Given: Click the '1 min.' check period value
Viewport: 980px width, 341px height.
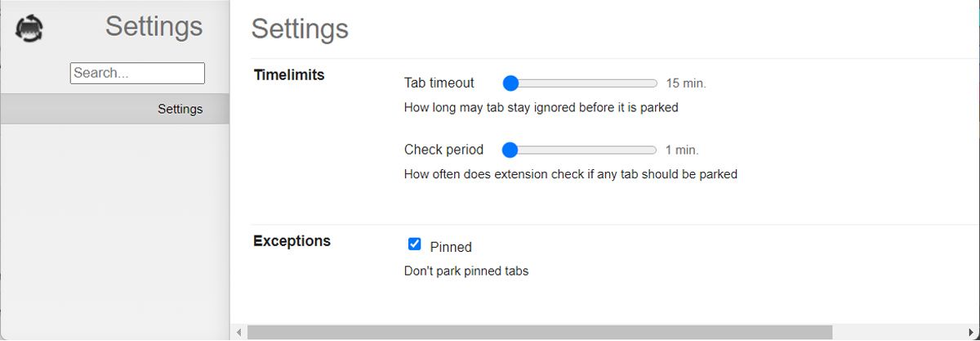Looking at the screenshot, I should (682, 150).
